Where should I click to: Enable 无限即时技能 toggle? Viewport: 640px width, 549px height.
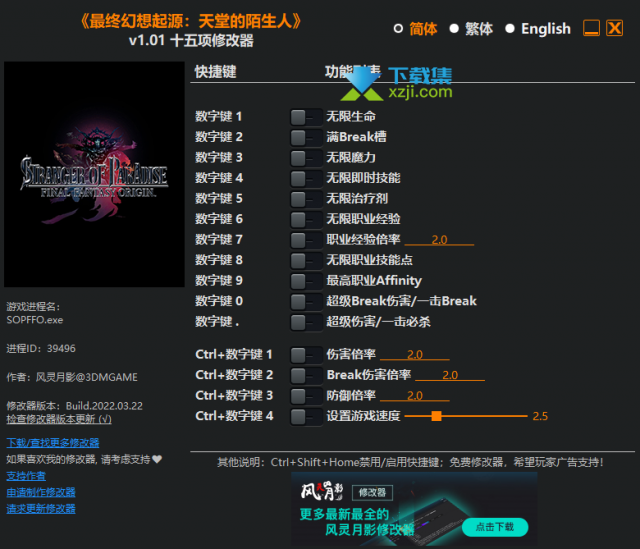(x=306, y=178)
